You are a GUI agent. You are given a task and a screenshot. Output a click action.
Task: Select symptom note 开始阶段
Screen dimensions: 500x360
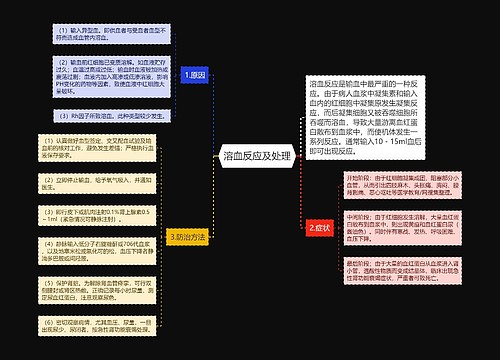pyautogui.click(x=403, y=185)
